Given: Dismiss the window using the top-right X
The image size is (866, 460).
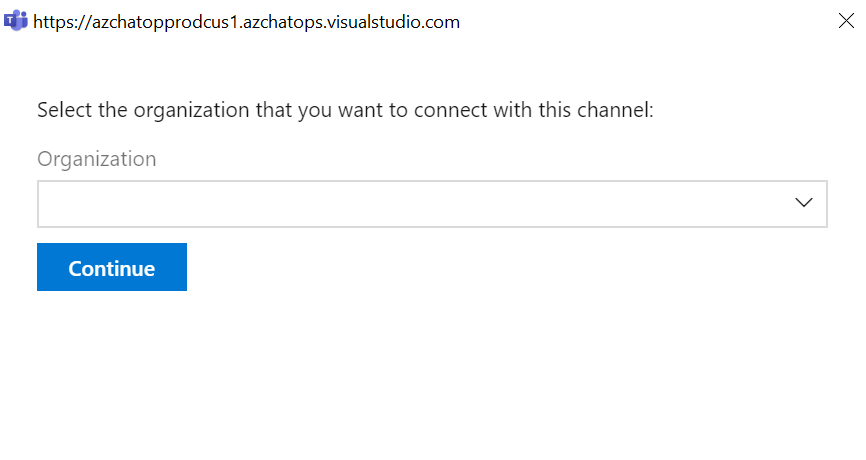Looking at the screenshot, I should tap(846, 21).
